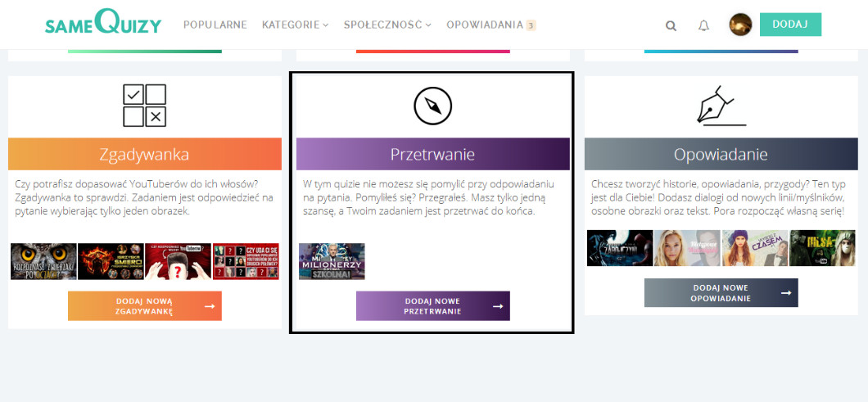
Task: Open the search magnifier icon
Action: [x=671, y=25]
